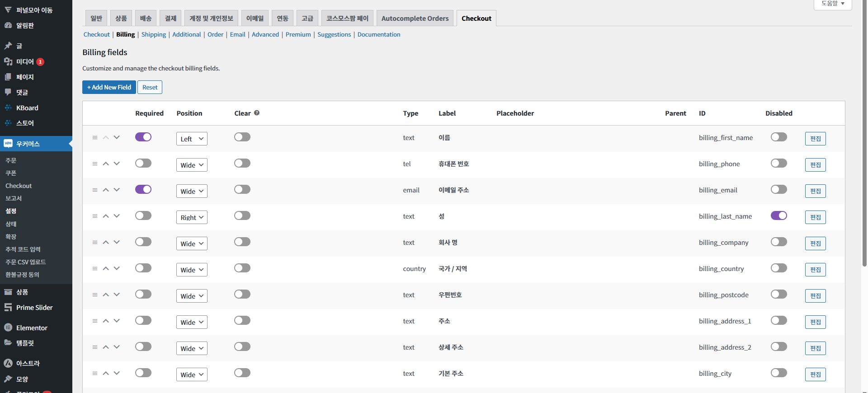Open Position dropdown for billing_address_2

click(192, 348)
